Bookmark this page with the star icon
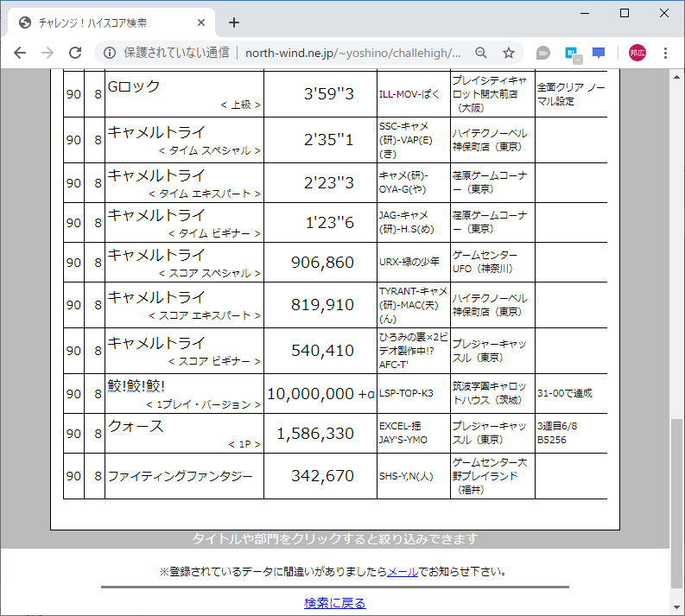The image size is (685, 616). (509, 53)
